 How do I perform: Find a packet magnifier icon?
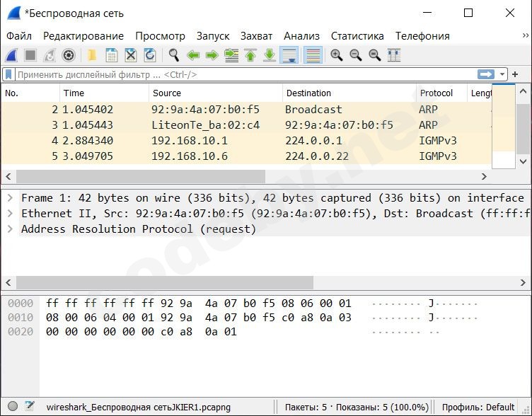pos(174,55)
